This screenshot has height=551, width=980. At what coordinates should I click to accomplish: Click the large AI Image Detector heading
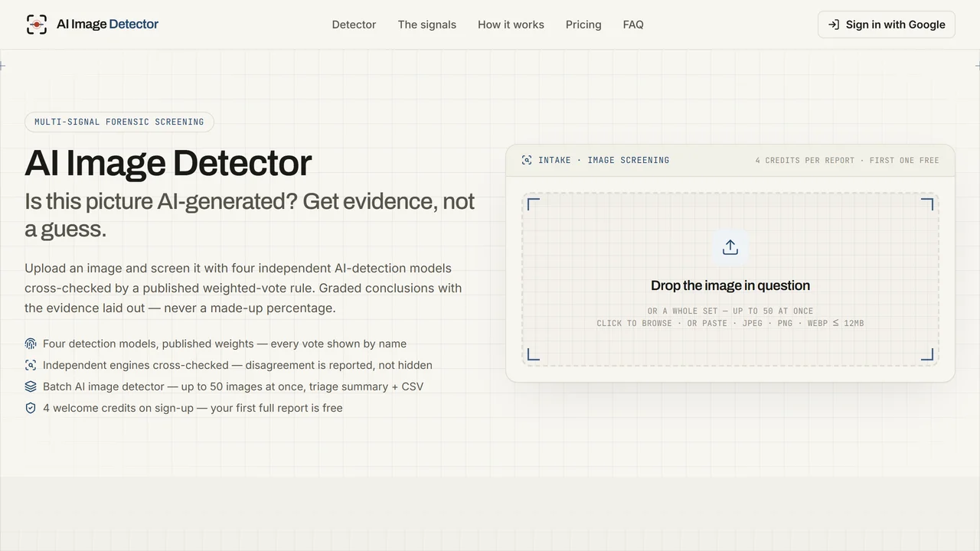(x=168, y=163)
